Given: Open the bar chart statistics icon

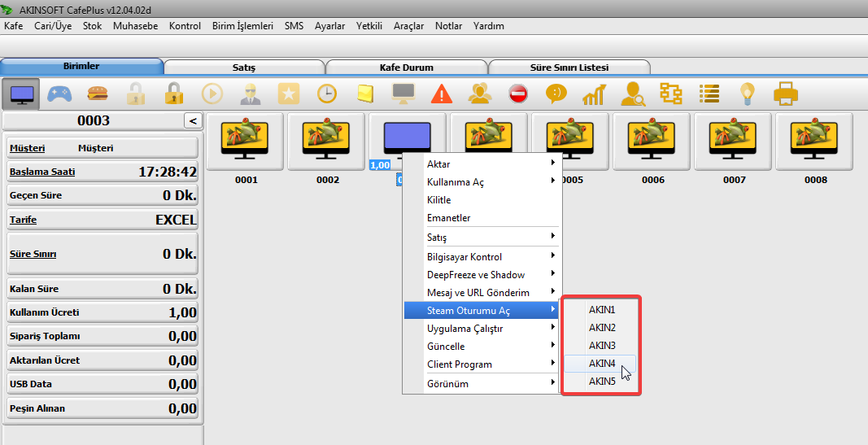Looking at the screenshot, I should pyautogui.click(x=594, y=94).
